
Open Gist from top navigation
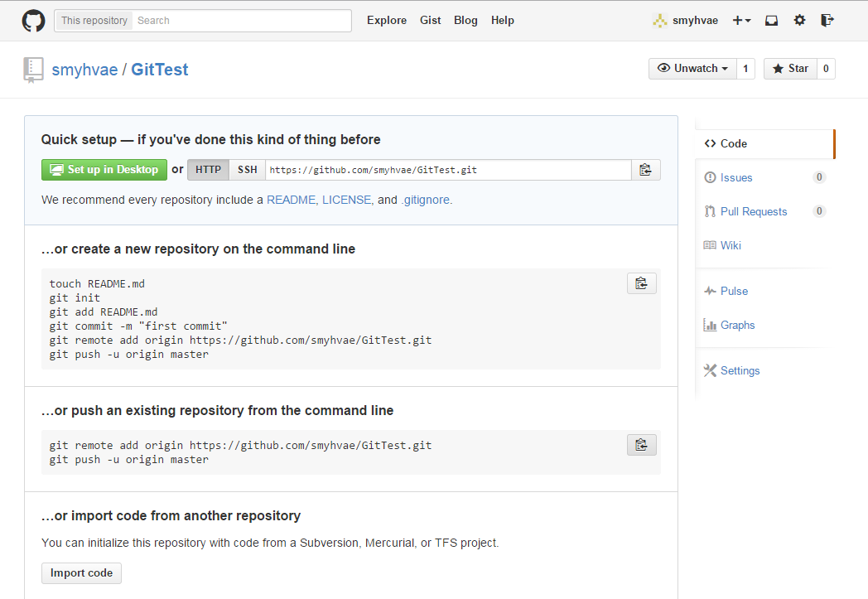click(430, 21)
